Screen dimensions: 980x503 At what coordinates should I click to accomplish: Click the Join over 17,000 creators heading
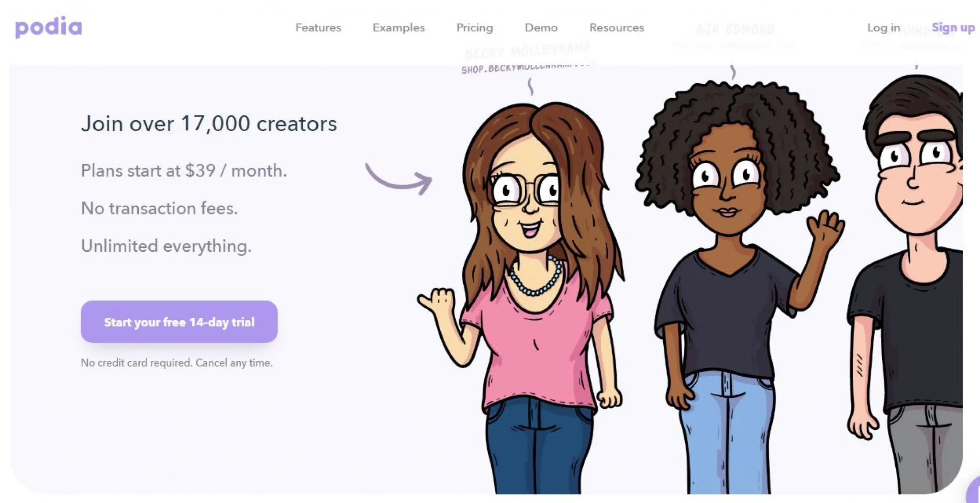209,123
